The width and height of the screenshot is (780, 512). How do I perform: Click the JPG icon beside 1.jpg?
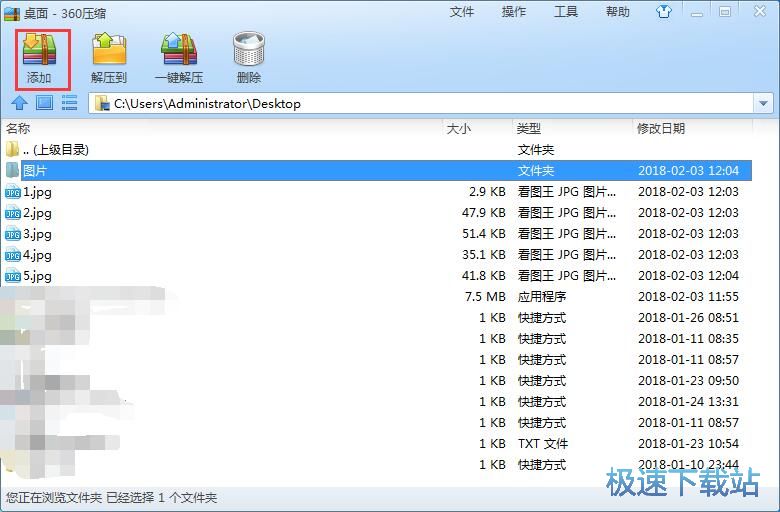(12, 192)
